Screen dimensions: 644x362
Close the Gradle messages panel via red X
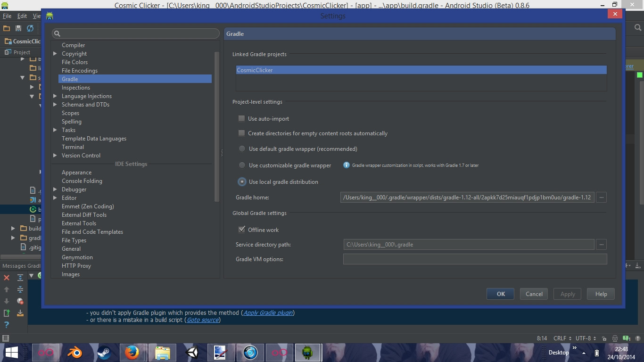[x=6, y=278]
